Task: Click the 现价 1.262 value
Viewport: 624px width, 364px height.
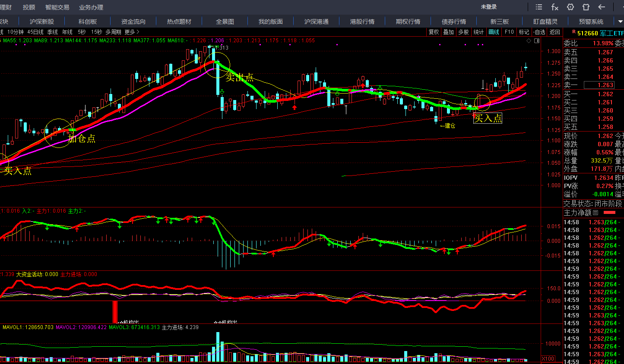Action: (605, 136)
